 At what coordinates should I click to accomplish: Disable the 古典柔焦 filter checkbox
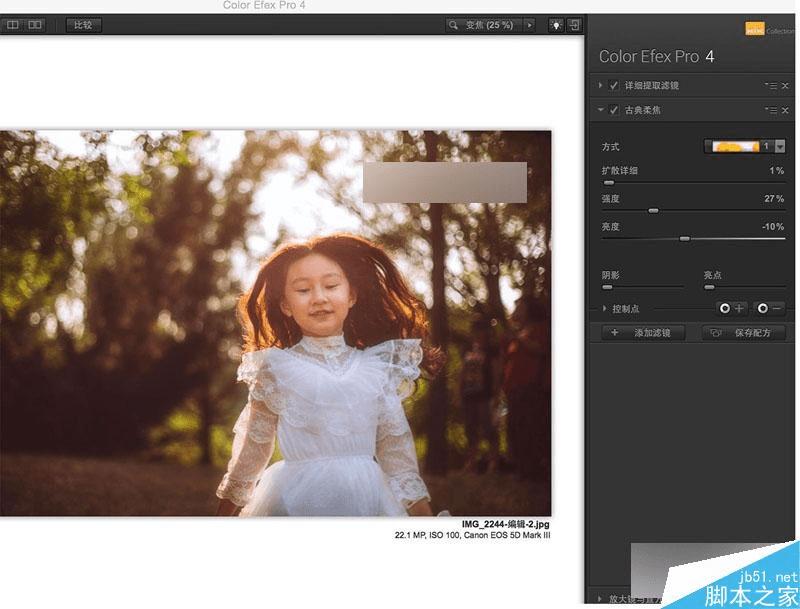pos(614,110)
